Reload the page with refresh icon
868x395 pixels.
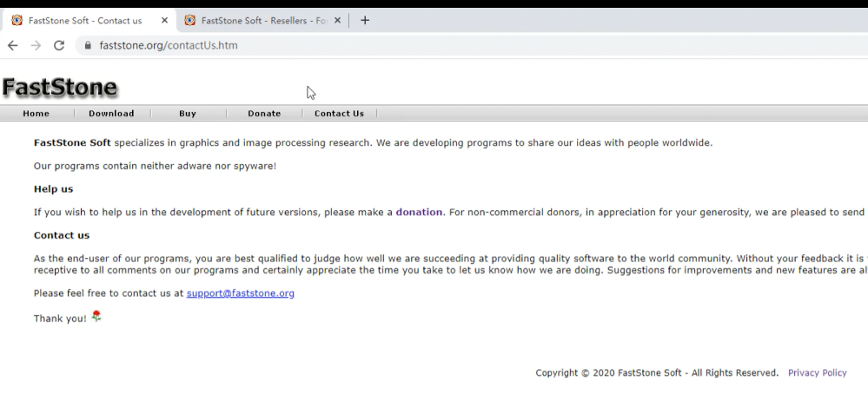pyautogui.click(x=59, y=45)
